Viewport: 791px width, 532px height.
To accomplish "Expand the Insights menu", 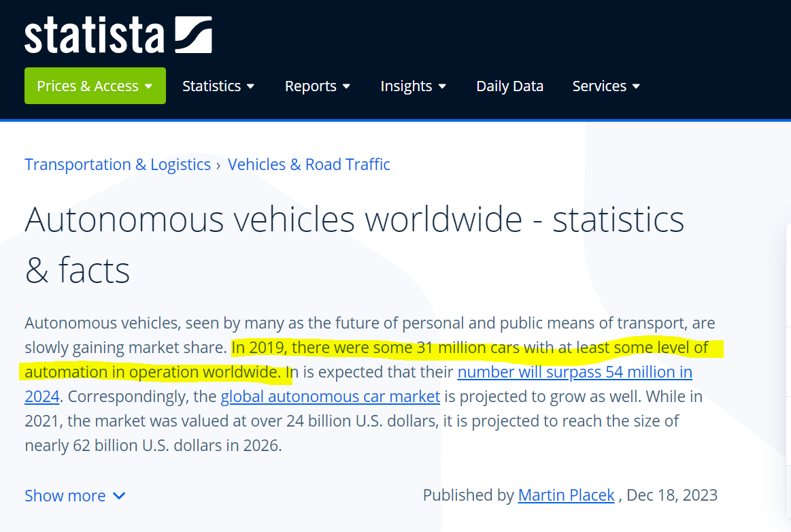I will tap(413, 86).
